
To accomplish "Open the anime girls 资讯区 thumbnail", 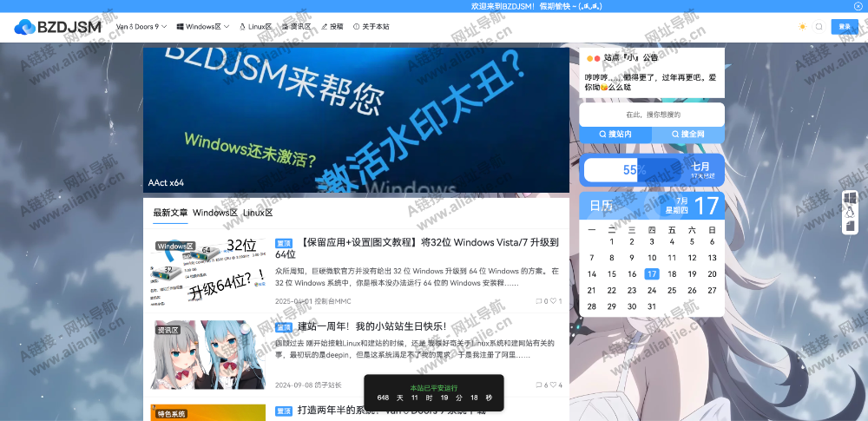I will pos(208,354).
